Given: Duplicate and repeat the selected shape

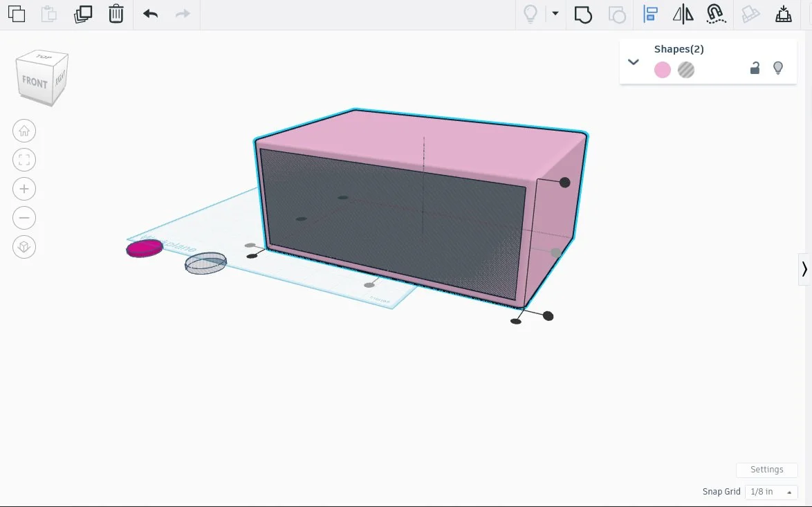Looking at the screenshot, I should coord(83,14).
